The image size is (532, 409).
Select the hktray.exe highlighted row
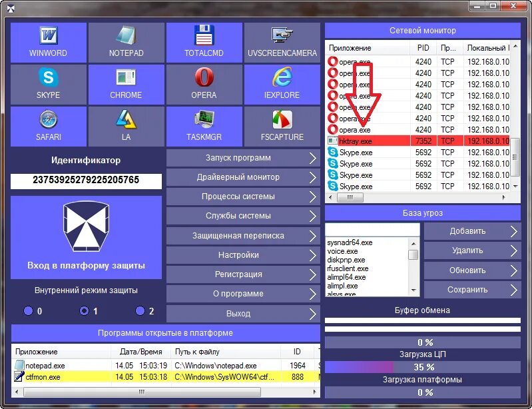(418, 141)
